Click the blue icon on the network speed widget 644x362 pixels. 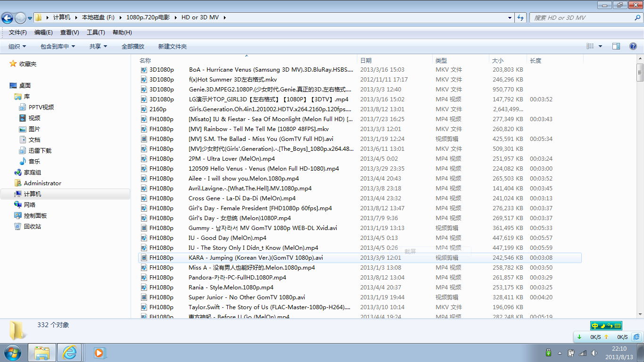[636, 337]
